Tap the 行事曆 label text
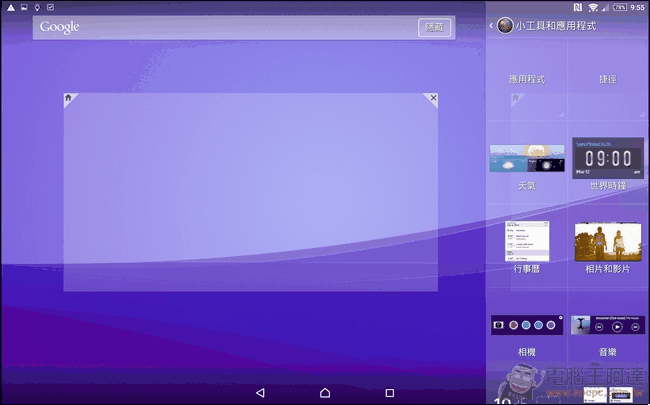Viewport: 650px width, 405px height. pos(527,269)
